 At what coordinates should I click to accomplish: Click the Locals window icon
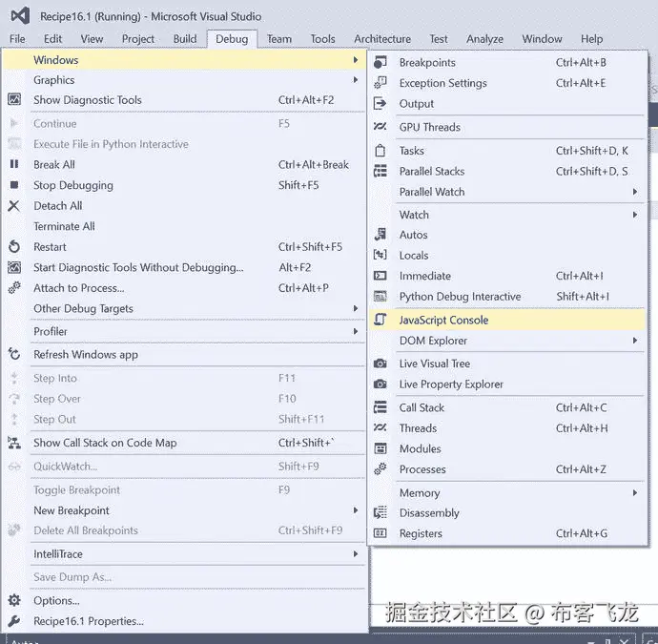pos(380,255)
